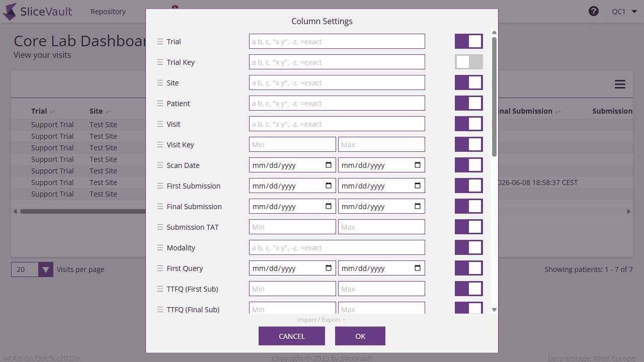Screen dimensions: 644x362
Task: Enable the Trial Key column toggle
Action: [469, 62]
